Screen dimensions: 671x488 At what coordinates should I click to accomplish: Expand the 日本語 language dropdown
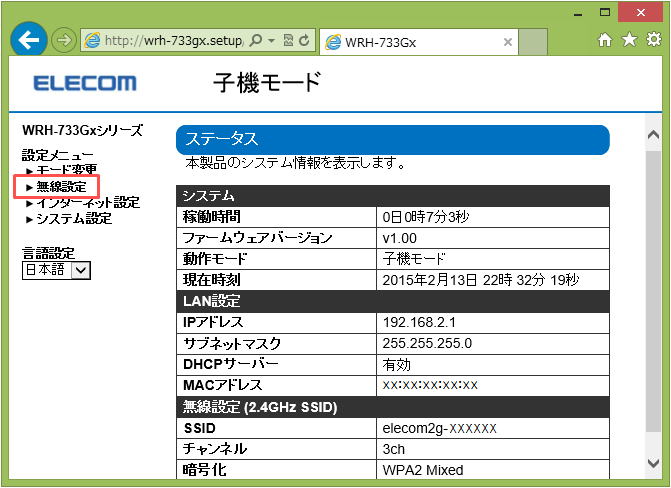click(56, 270)
